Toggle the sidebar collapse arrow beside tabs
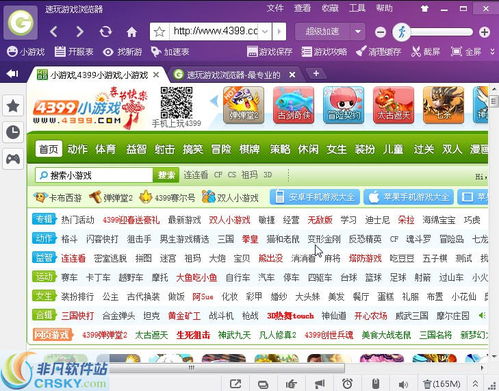This screenshot has height=391, width=499. 13,73
